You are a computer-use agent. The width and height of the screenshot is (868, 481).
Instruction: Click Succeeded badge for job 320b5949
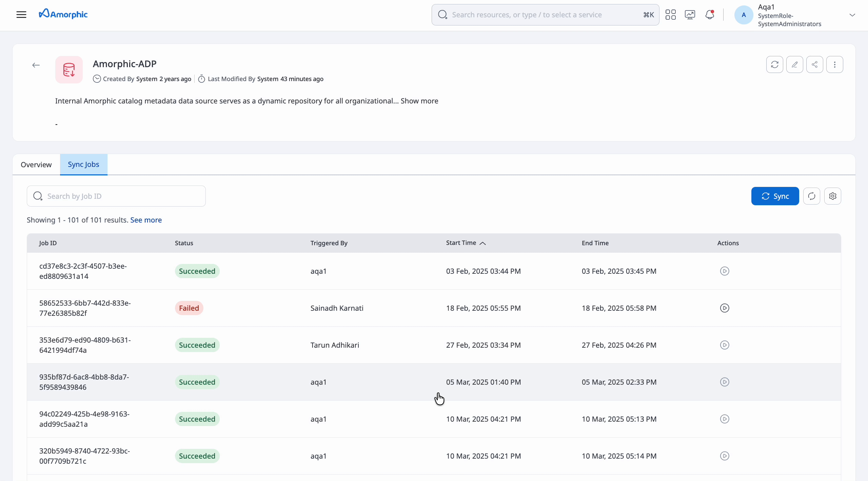click(x=197, y=456)
